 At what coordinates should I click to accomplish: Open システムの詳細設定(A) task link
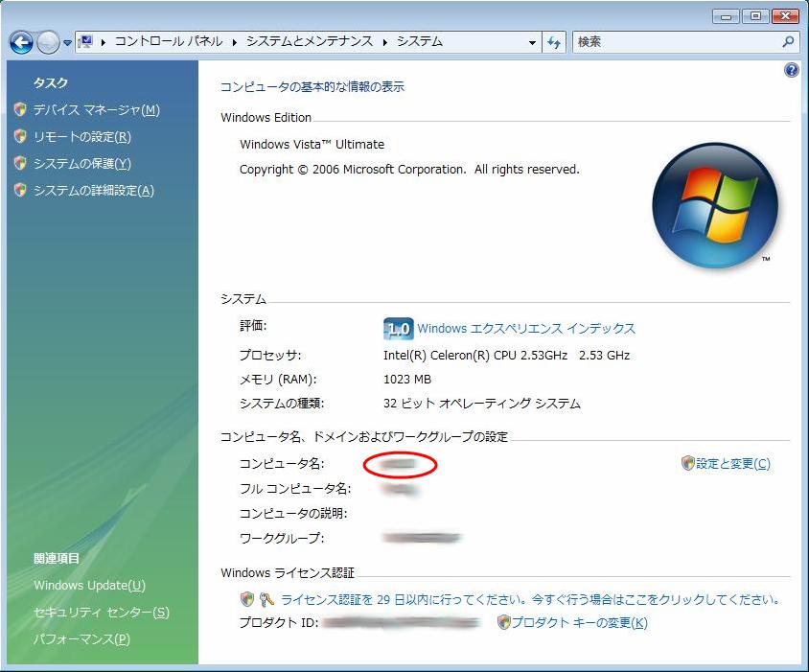[x=93, y=191]
